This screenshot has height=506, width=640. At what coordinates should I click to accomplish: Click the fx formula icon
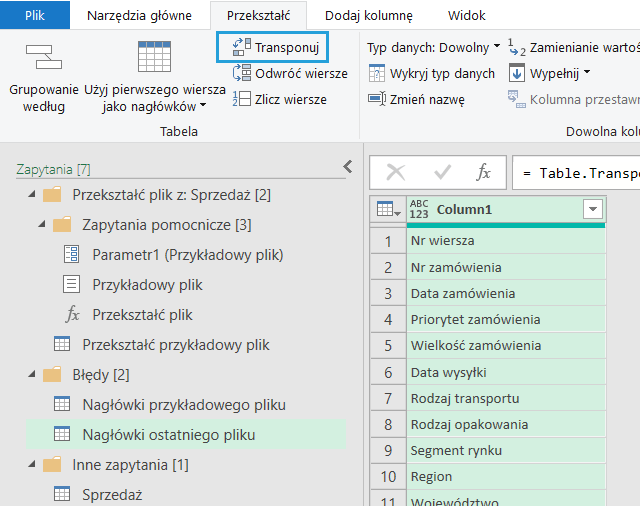click(483, 173)
